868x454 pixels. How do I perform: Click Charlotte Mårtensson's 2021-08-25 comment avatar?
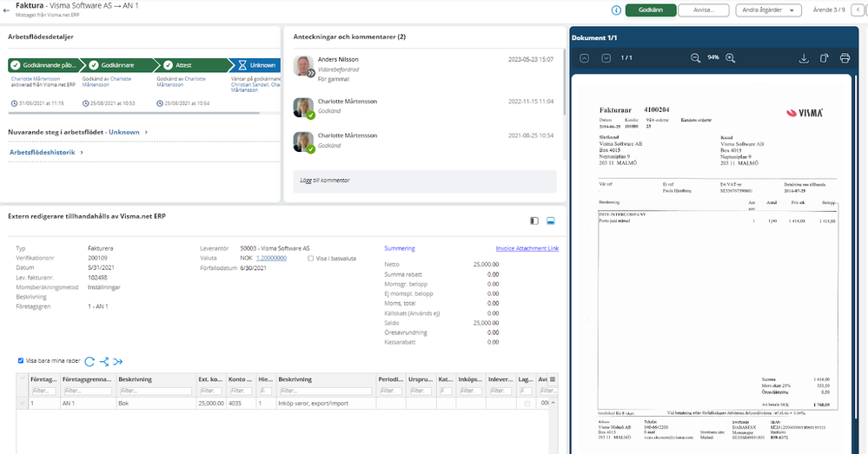[303, 142]
